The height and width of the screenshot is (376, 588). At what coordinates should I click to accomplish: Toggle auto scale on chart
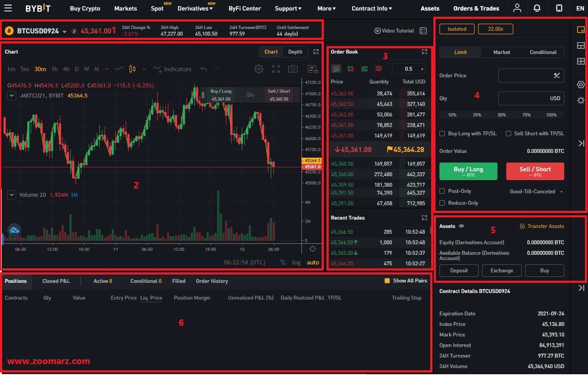click(313, 262)
